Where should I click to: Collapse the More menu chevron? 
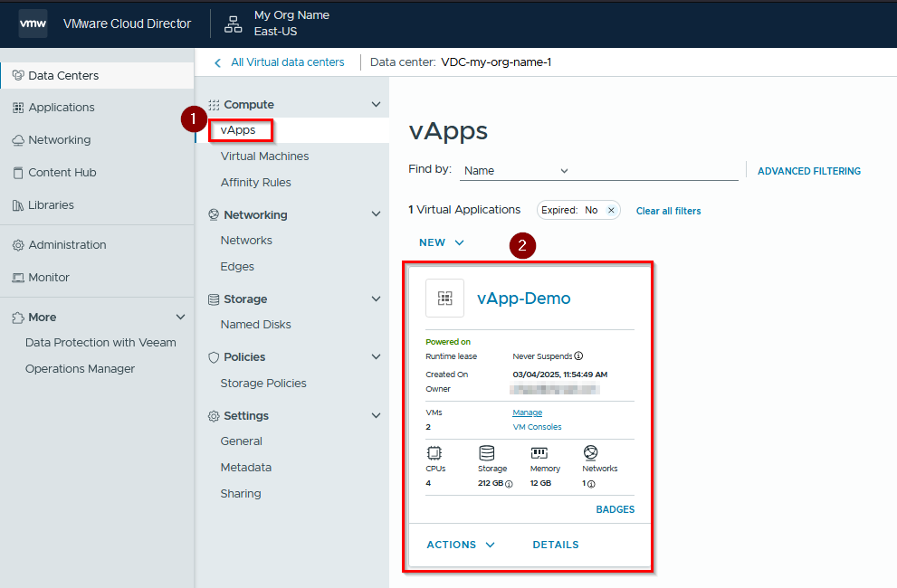[181, 317]
